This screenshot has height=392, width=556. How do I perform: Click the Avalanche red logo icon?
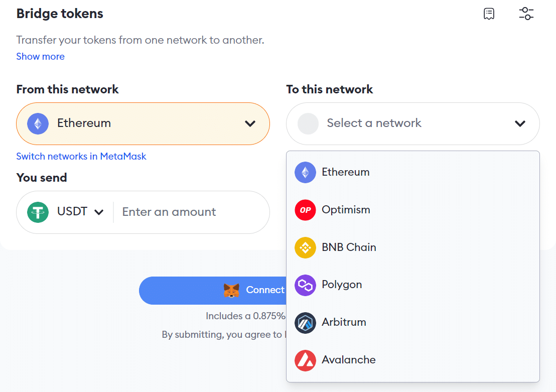[305, 360]
